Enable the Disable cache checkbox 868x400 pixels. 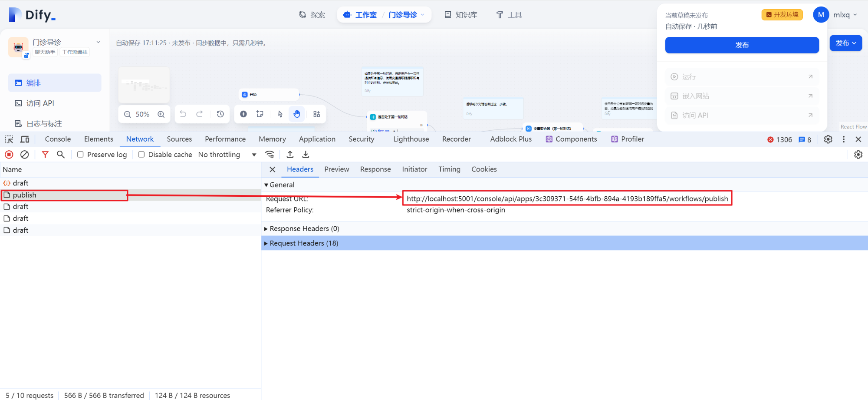141,154
